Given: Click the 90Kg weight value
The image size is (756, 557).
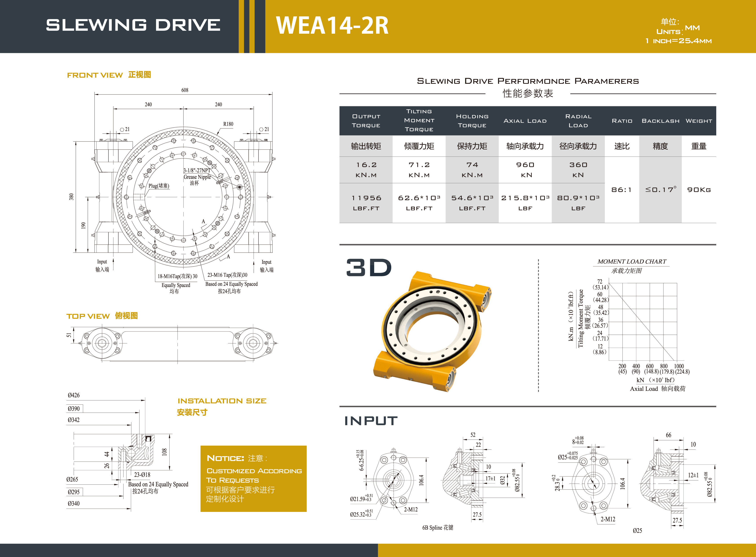Looking at the screenshot, I should (699, 190).
